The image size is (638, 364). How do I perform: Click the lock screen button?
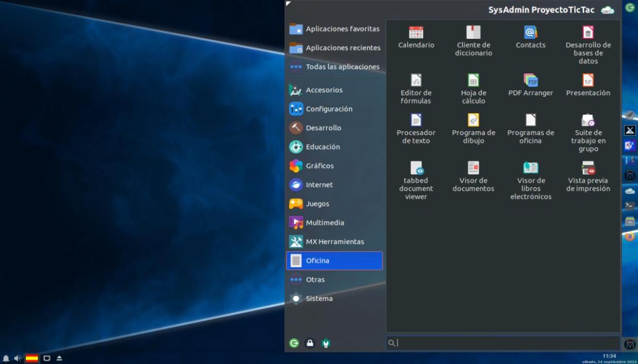[x=310, y=343]
